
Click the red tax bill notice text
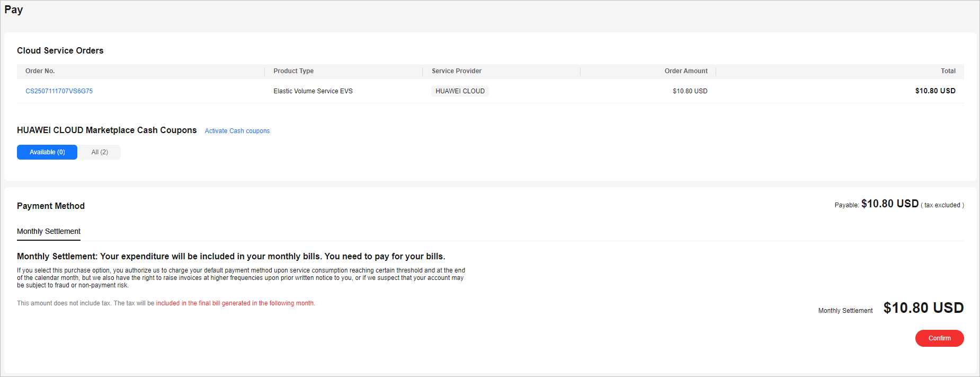point(235,303)
